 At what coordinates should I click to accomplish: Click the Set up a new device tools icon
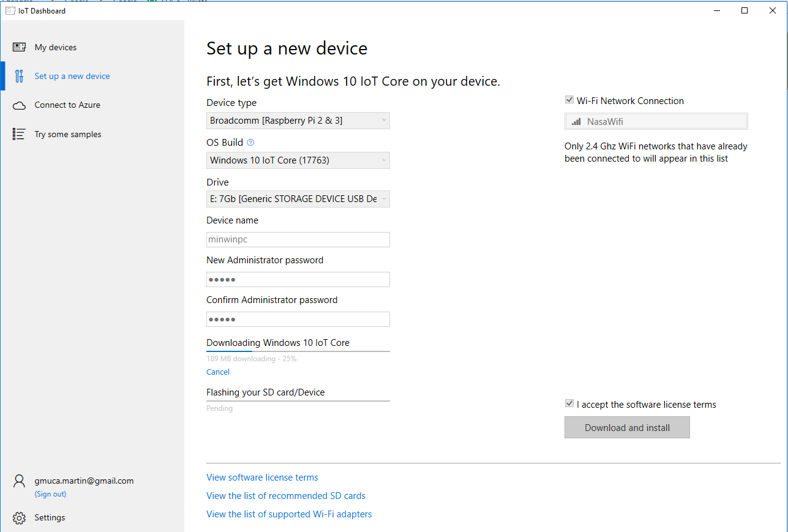point(19,76)
